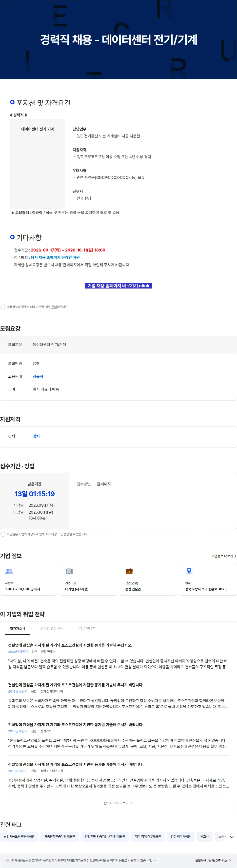237x868 pixels.
Task: Click the 데이터센터 전기/기계 recruitment field value
Action: 49,344
